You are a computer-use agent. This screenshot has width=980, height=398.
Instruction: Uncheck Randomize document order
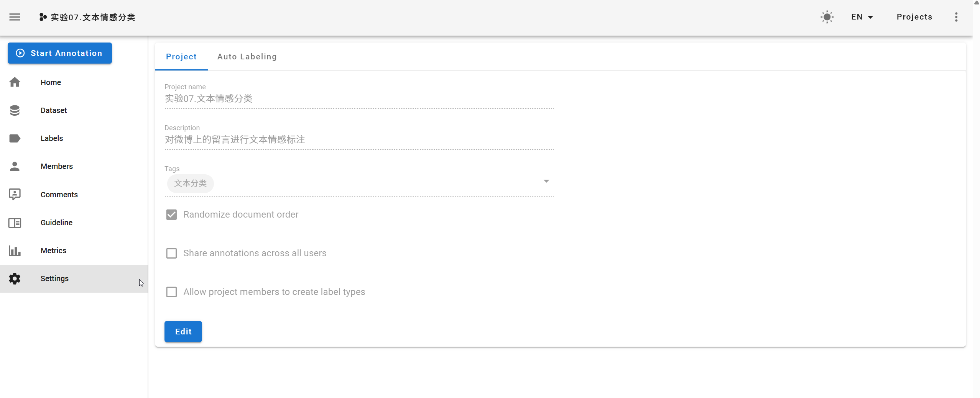171,215
